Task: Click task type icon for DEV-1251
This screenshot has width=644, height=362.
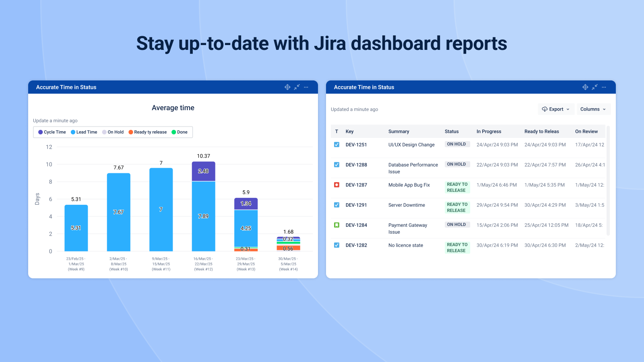Action: (336, 144)
